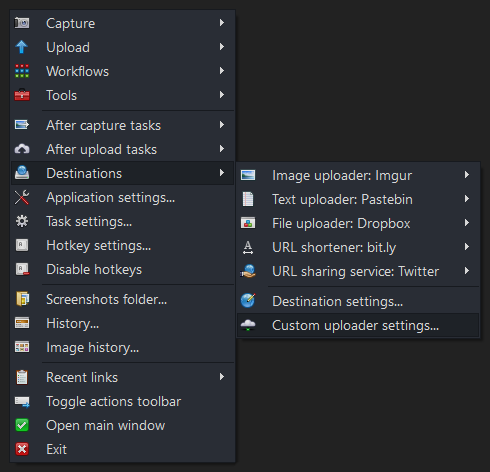Click the camera icon beside Capture
Viewport: 490px width, 472px height.
(22, 23)
